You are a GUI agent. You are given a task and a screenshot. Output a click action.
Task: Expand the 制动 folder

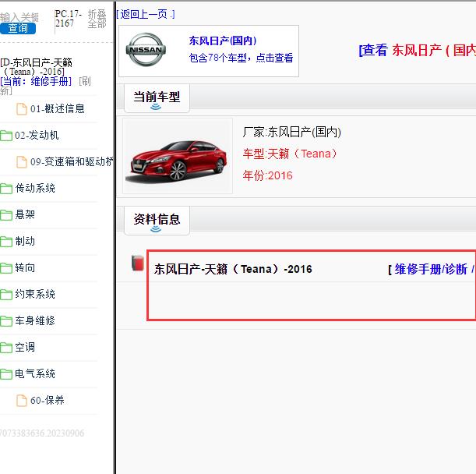25,241
